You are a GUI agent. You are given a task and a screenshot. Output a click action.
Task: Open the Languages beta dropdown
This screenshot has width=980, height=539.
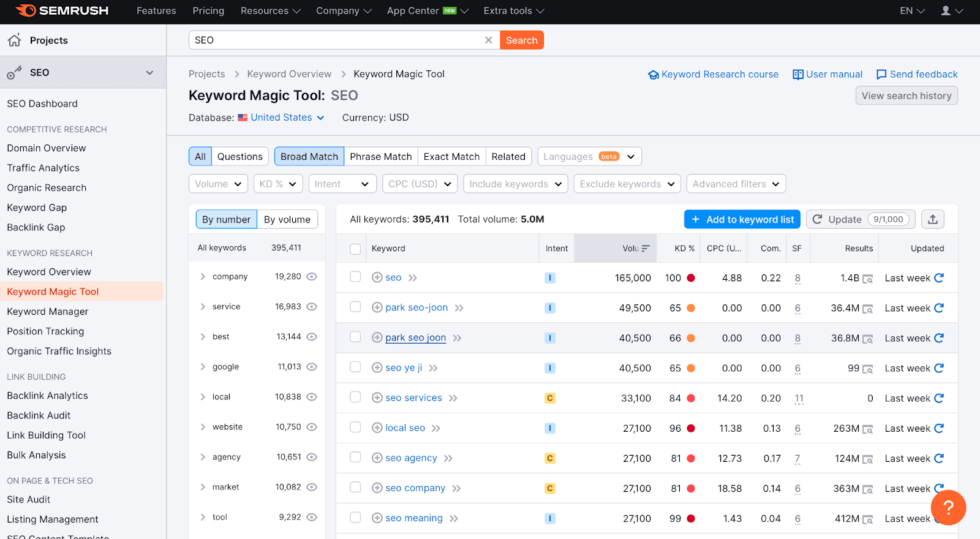pos(589,156)
